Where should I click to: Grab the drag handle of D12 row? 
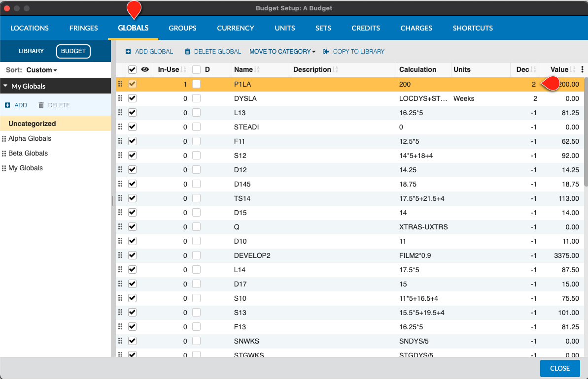coord(120,170)
